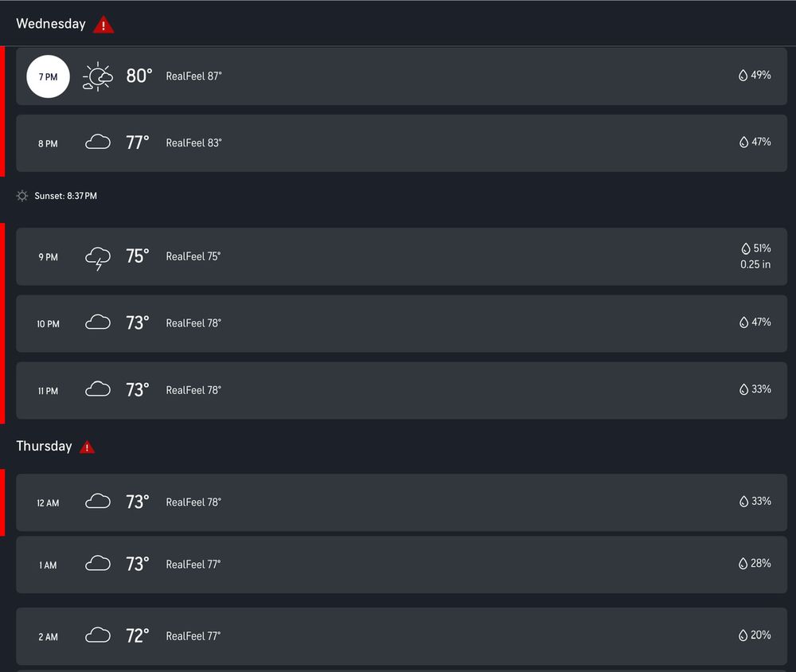Click the cloud icon for 8 PM
Screen dimensions: 796x672
(97, 143)
